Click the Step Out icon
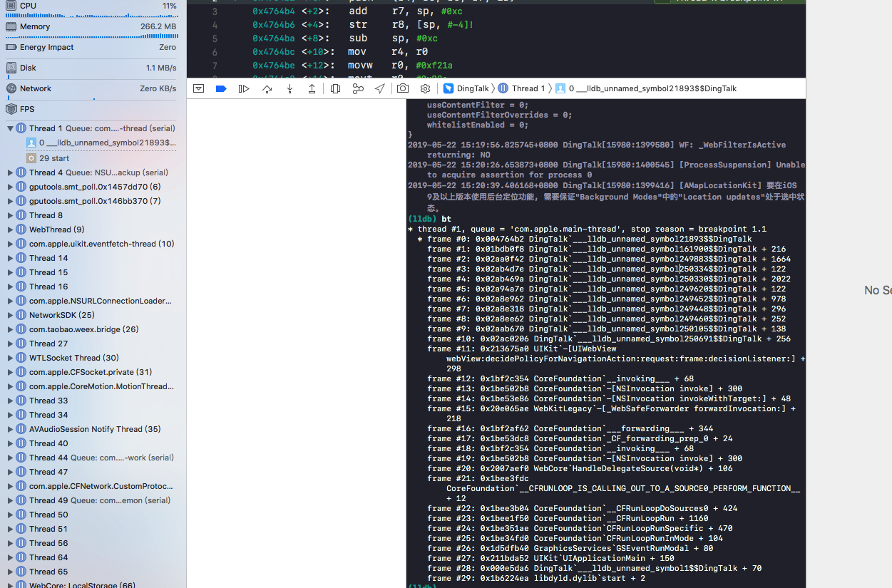892x588 pixels. (312, 88)
